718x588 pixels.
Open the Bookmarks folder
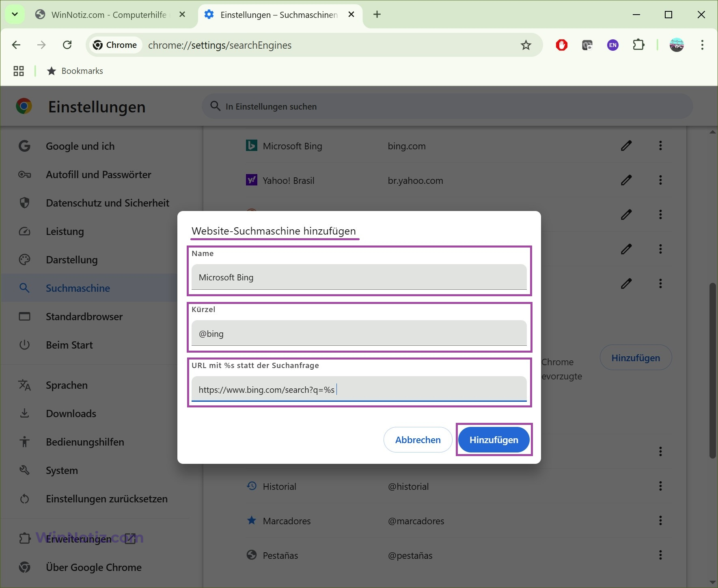coord(75,71)
